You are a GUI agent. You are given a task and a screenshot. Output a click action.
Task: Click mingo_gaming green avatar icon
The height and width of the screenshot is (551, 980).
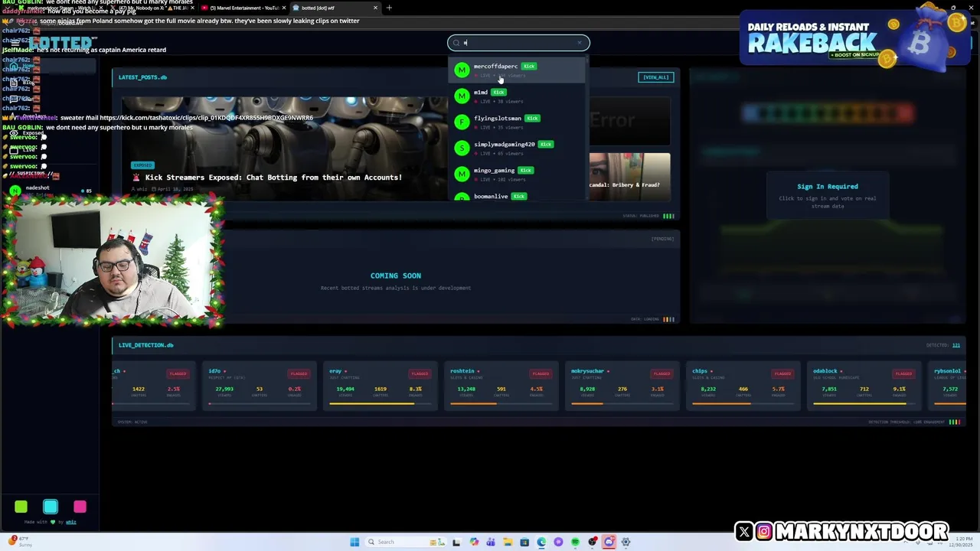pos(462,174)
